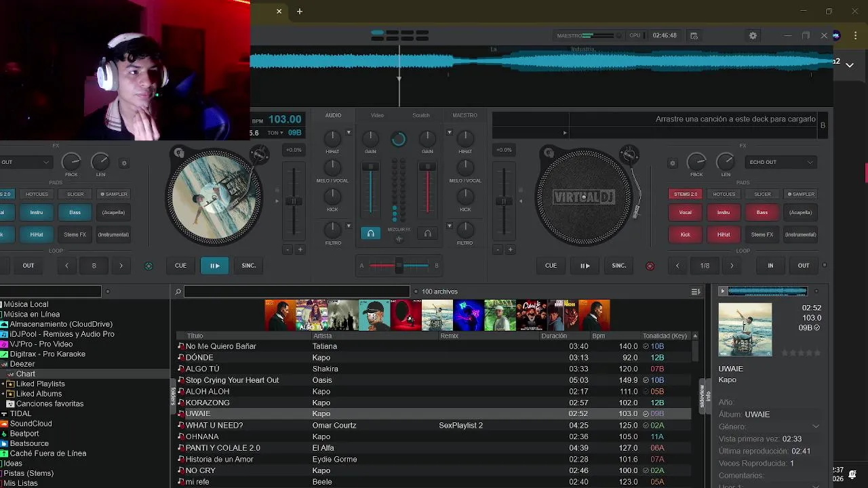Open FX settings gear on right deck
Screen dimensions: 868x488
(673, 163)
